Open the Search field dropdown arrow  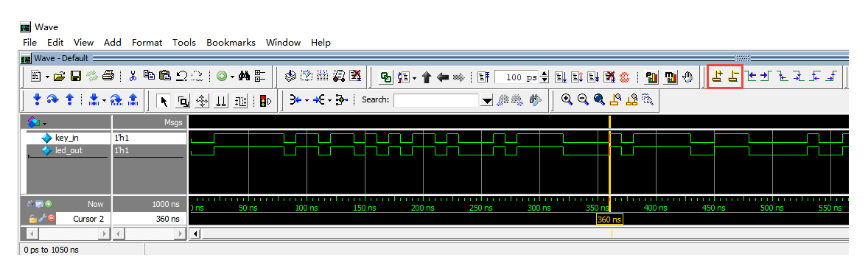pos(487,101)
